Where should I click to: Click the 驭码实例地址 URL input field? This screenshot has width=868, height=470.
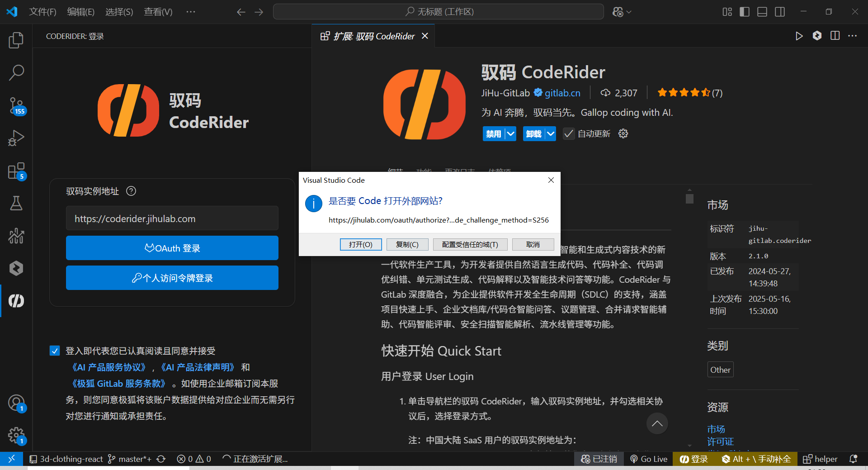pyautogui.click(x=172, y=218)
